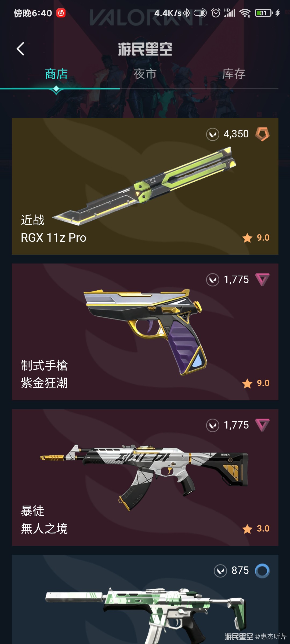Open the 库存 tab
Viewport: 290px width, 644px height.
[234, 74]
